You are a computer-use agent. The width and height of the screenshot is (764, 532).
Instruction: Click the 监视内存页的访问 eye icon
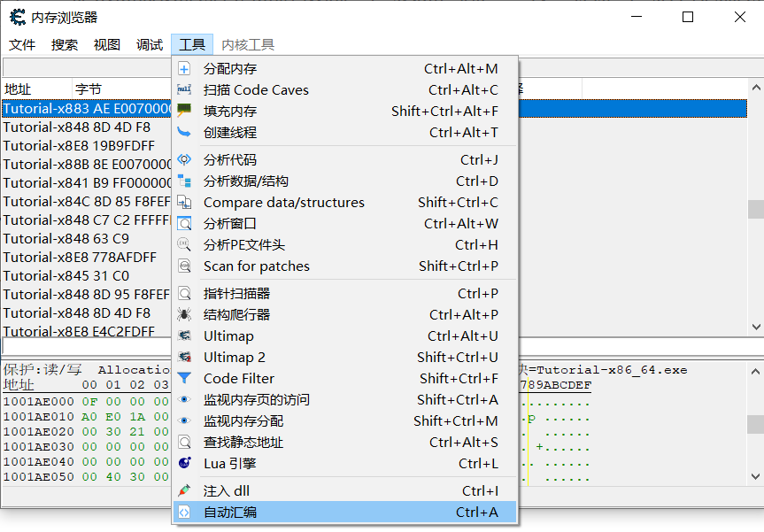pyautogui.click(x=184, y=400)
